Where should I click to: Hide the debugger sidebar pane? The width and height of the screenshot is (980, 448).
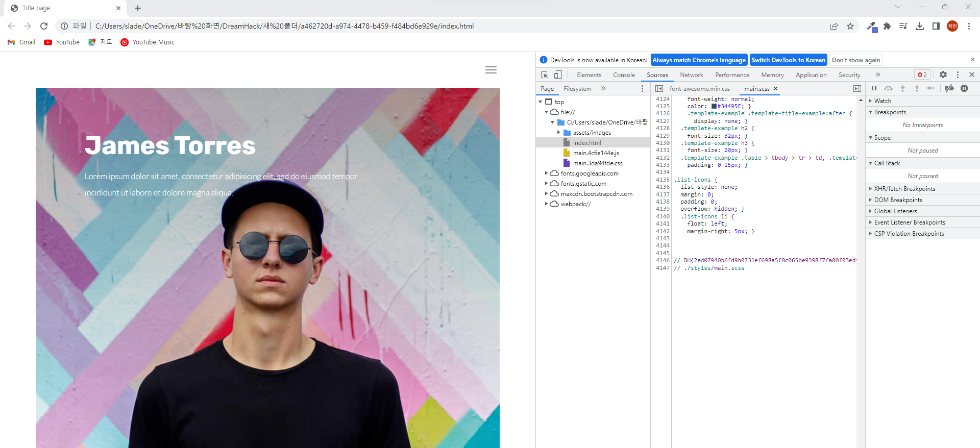pyautogui.click(x=857, y=88)
